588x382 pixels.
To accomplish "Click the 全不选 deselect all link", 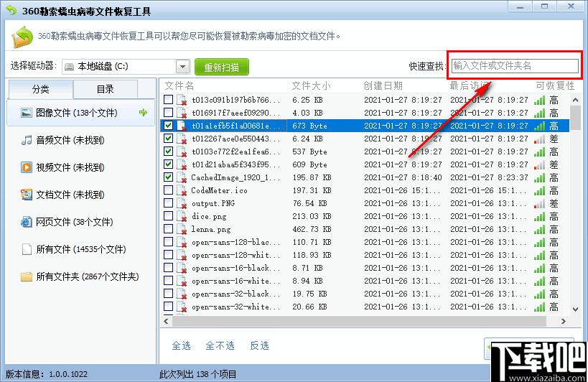I will [220, 345].
